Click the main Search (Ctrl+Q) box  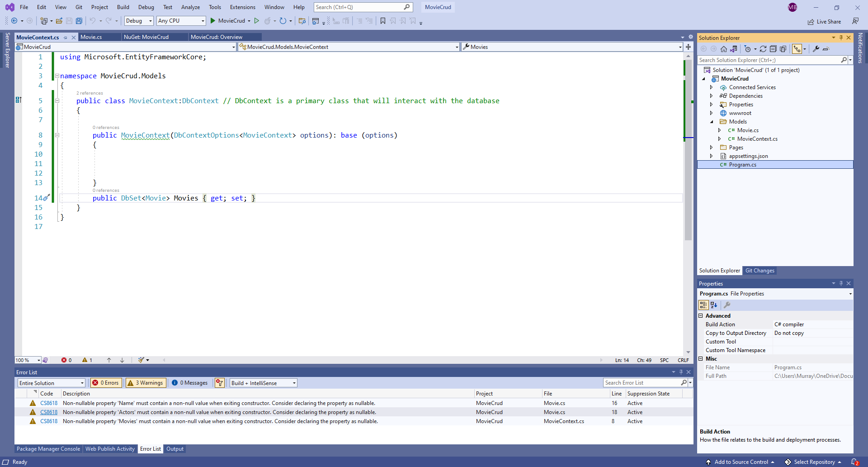[x=363, y=7]
